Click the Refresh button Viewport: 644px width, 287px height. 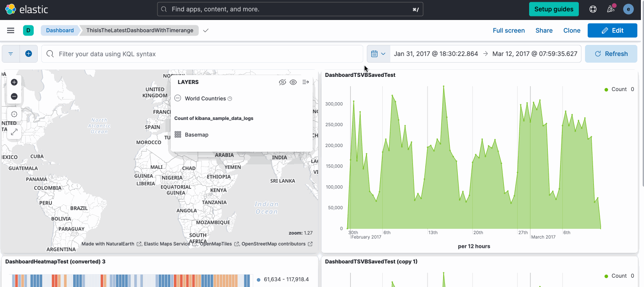coord(611,53)
